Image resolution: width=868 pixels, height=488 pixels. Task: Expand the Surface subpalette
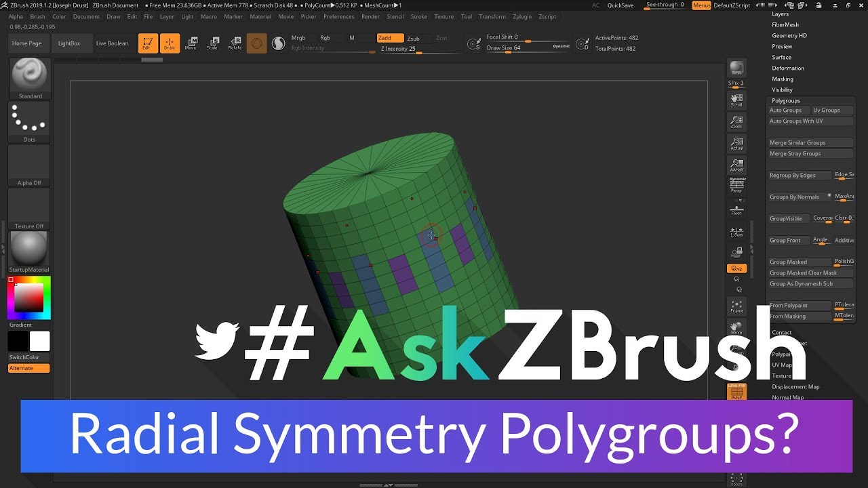tap(782, 57)
